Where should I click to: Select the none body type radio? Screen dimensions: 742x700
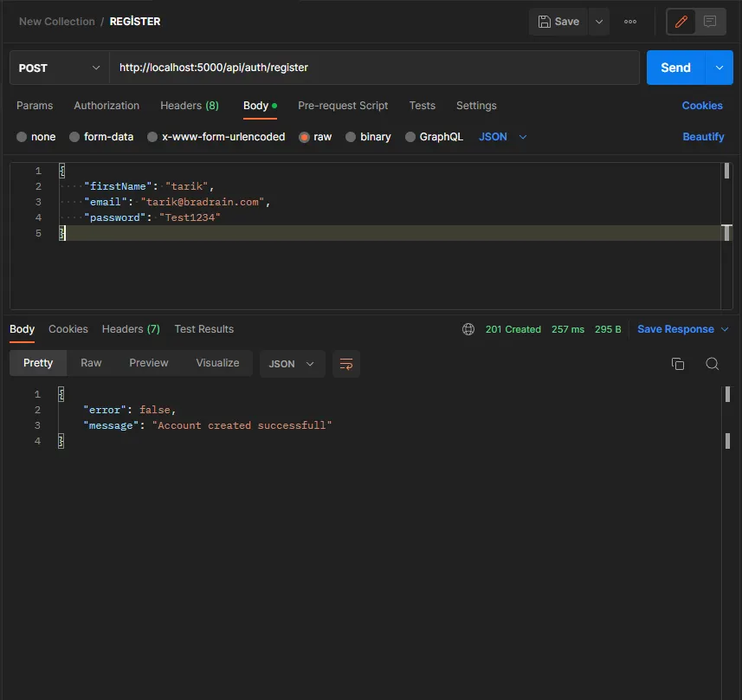(22, 137)
